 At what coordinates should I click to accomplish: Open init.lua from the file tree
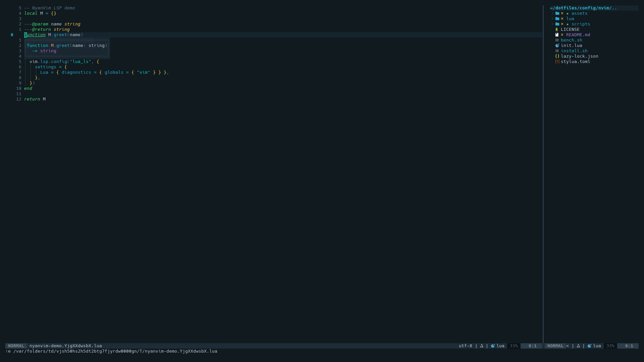[572, 46]
